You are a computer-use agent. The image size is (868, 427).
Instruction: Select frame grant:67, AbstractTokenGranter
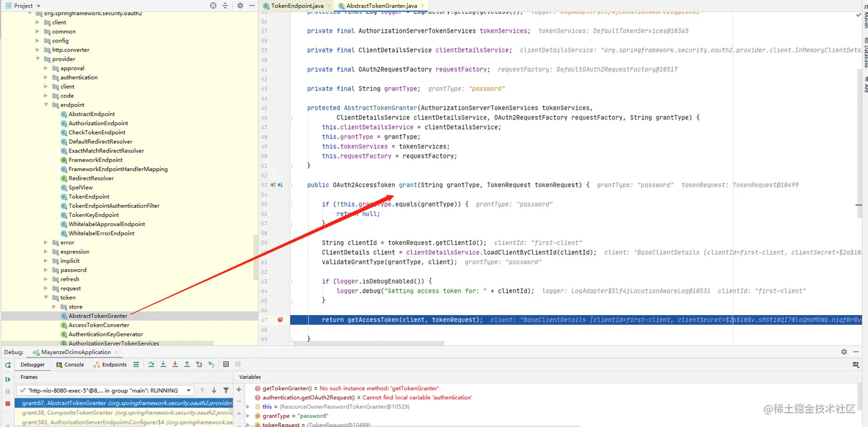tap(124, 403)
